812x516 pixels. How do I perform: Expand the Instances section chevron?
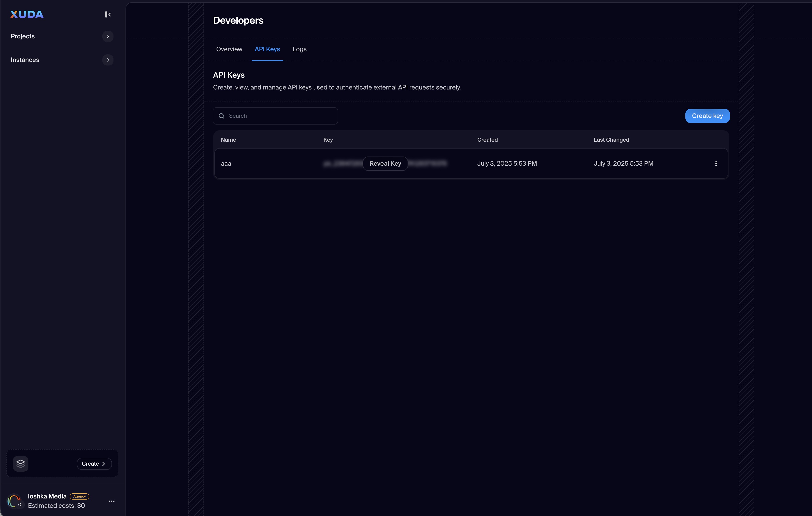[107, 60]
